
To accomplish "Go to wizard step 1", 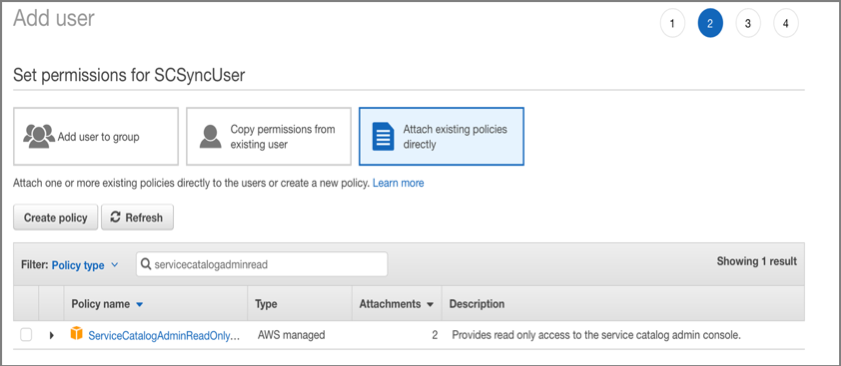I will (673, 24).
